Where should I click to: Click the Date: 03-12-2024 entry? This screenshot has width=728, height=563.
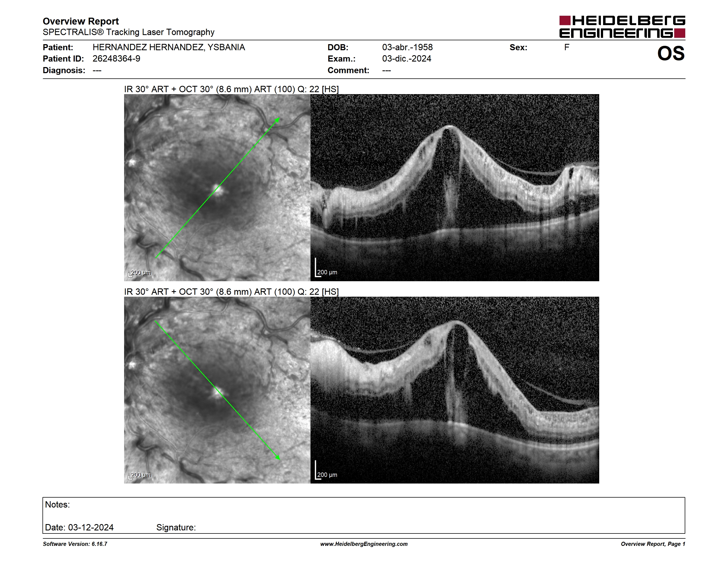point(79,527)
